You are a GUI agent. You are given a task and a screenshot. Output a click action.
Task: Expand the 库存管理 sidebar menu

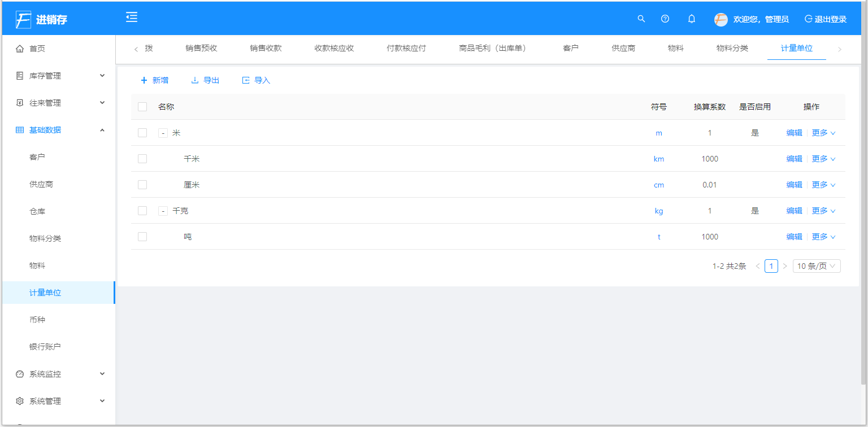click(x=102, y=76)
